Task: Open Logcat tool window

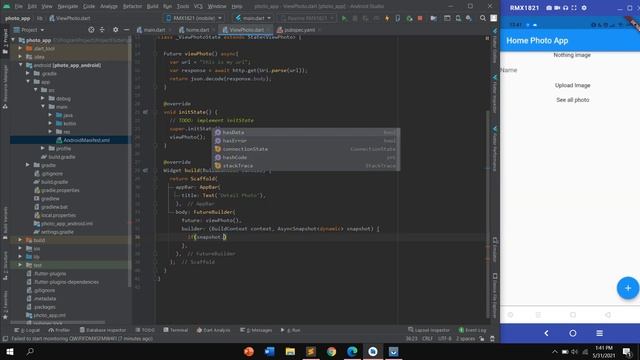Action: 27,330
